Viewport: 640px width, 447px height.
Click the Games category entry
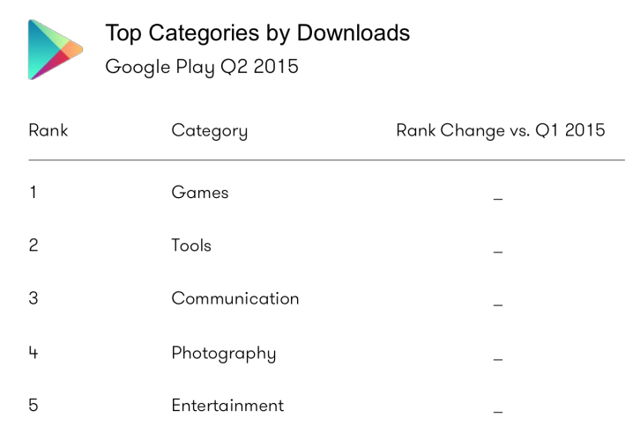(200, 192)
